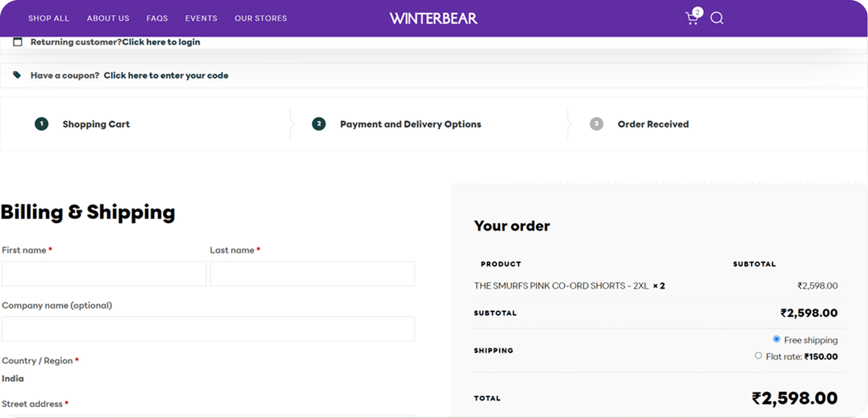This screenshot has width=868, height=418.
Task: Click the returning customer window icon
Action: point(17,42)
